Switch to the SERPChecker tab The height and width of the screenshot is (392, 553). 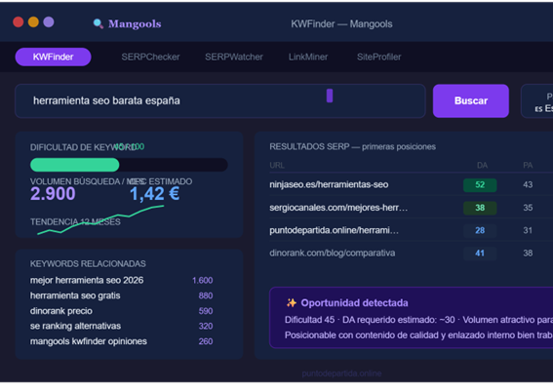point(150,57)
